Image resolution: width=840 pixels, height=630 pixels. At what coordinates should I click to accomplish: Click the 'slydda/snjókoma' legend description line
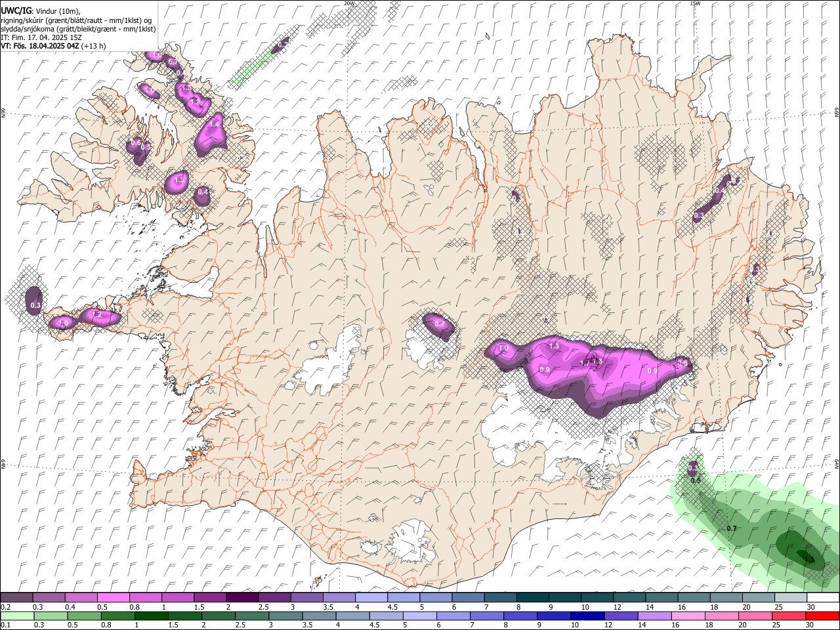pyautogui.click(x=78, y=29)
